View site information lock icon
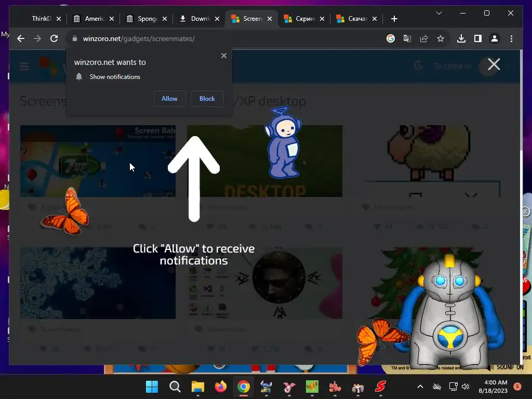532x399 pixels. (75, 38)
